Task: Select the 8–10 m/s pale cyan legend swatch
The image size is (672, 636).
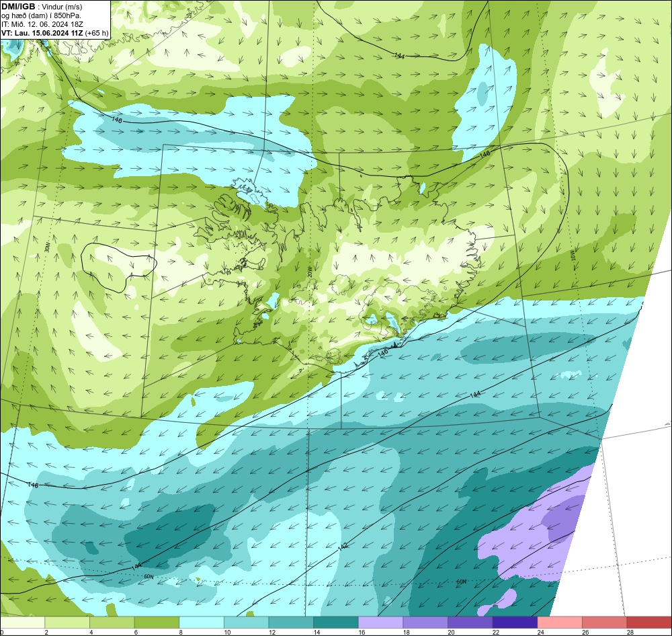Action: 202,623
